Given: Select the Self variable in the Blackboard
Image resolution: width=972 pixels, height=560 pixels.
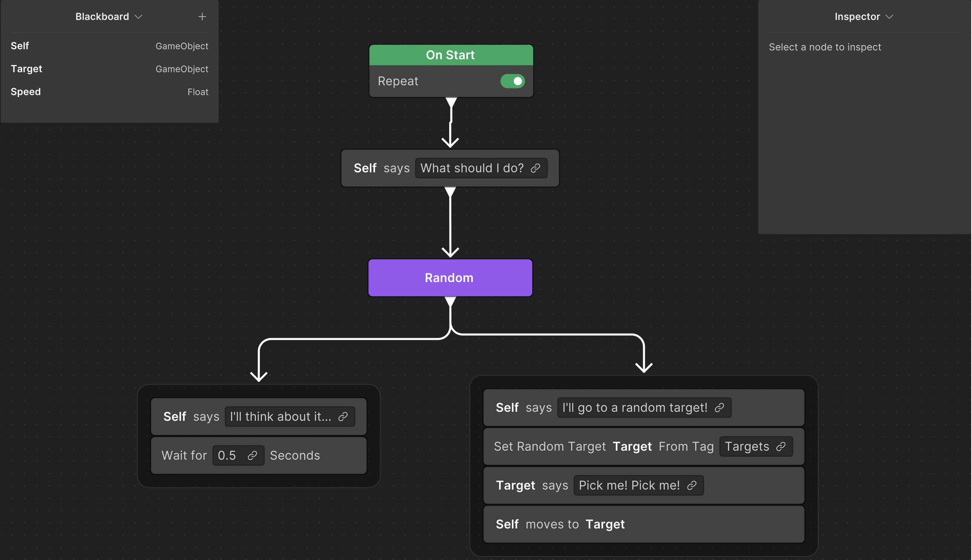Looking at the screenshot, I should click(x=20, y=46).
